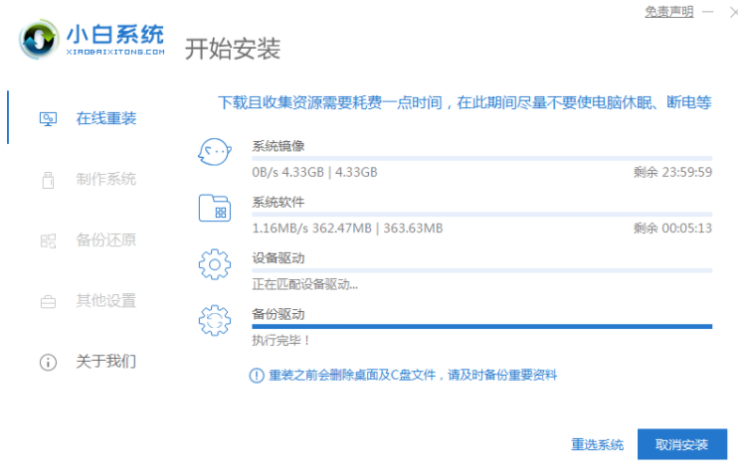Click the 备份还原 grid icon

click(x=48, y=241)
